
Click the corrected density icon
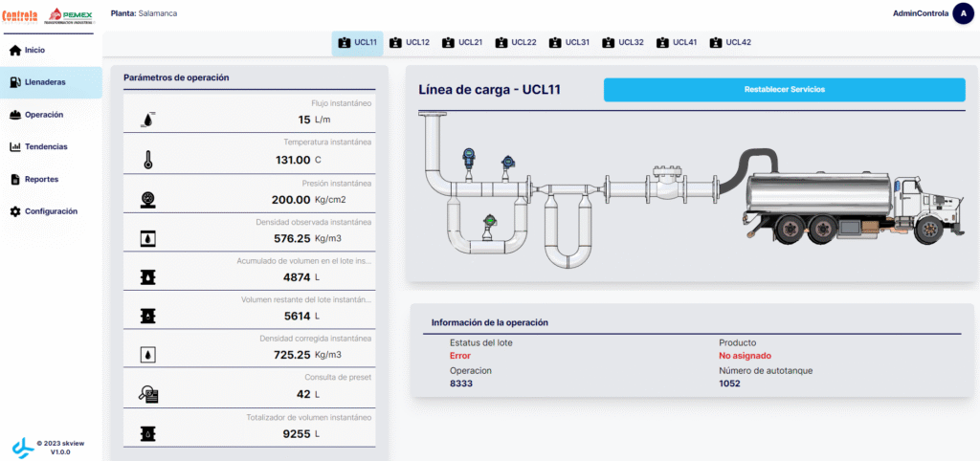[x=148, y=355]
